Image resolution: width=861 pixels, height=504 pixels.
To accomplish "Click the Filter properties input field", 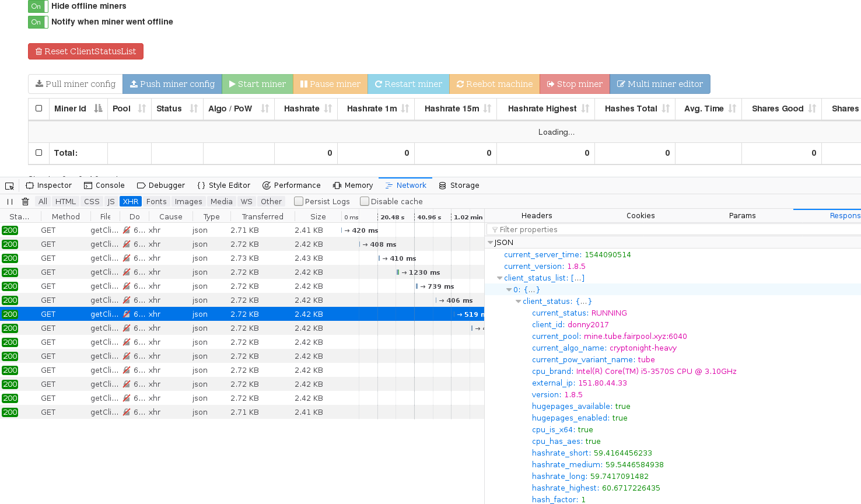I will (x=674, y=230).
